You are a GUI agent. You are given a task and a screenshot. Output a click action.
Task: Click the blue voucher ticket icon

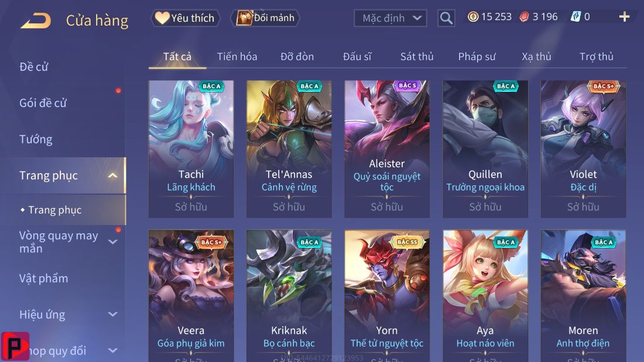tap(576, 17)
